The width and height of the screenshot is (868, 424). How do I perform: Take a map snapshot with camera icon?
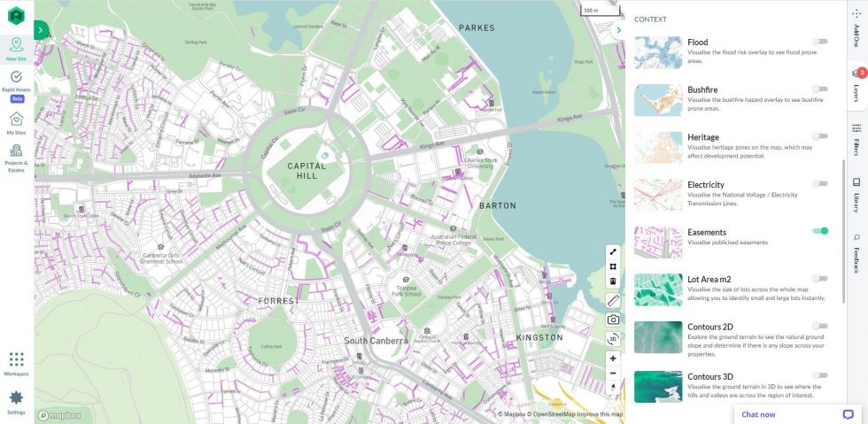[613, 320]
